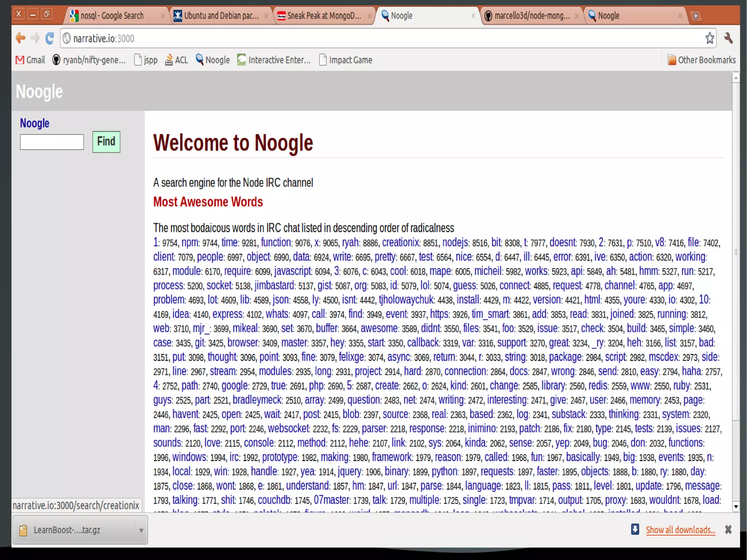This screenshot has height=560, width=747.
Task: Open the couchdb word link
Action: click(x=274, y=500)
